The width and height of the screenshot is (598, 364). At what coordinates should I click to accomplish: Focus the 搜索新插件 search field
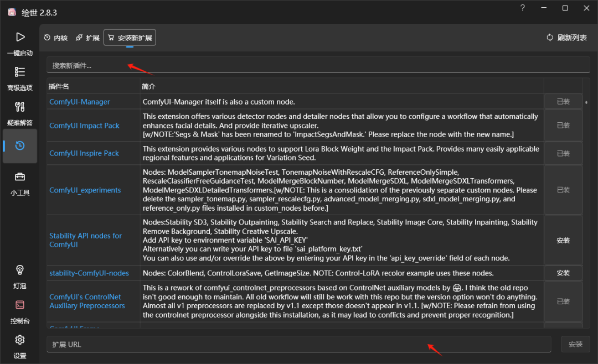pos(318,66)
